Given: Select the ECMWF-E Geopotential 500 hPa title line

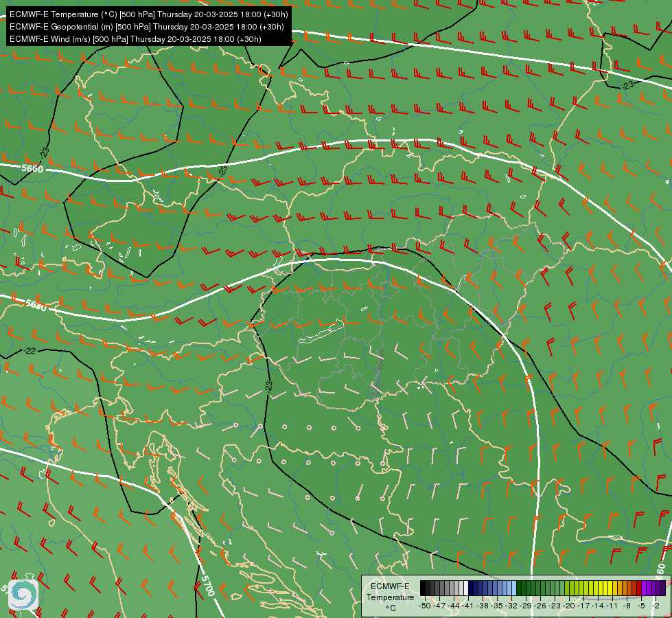Looking at the screenshot, I should pyautogui.click(x=147, y=27).
